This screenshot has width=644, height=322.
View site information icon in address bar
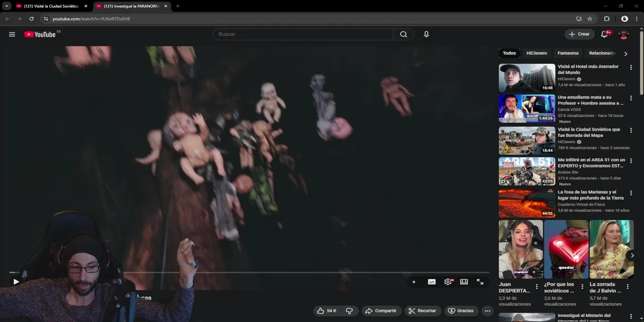coord(45,19)
